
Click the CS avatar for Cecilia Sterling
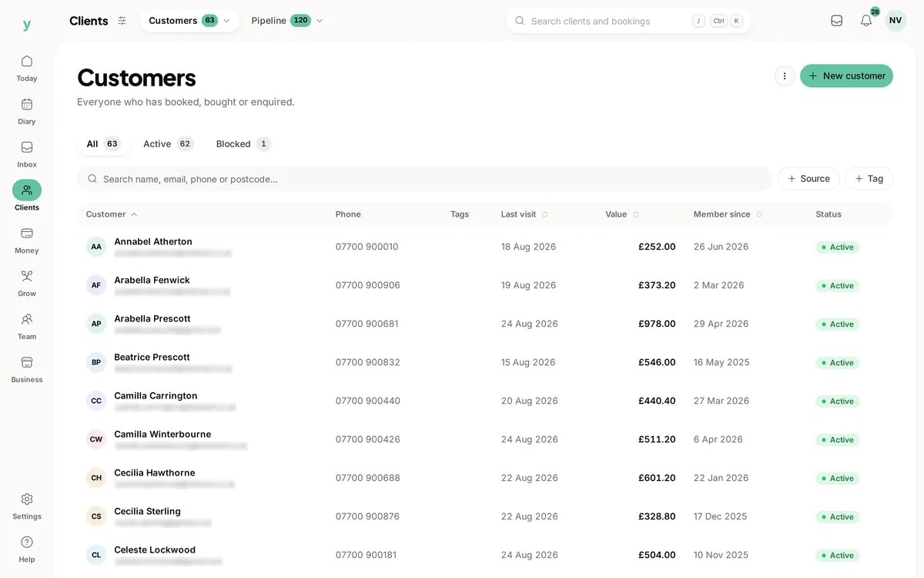[x=96, y=516]
